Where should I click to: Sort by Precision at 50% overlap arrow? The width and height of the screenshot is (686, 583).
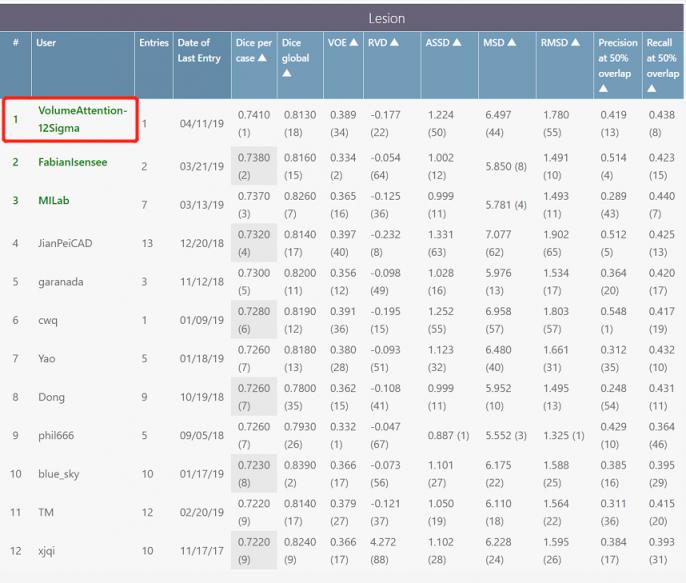pos(603,88)
